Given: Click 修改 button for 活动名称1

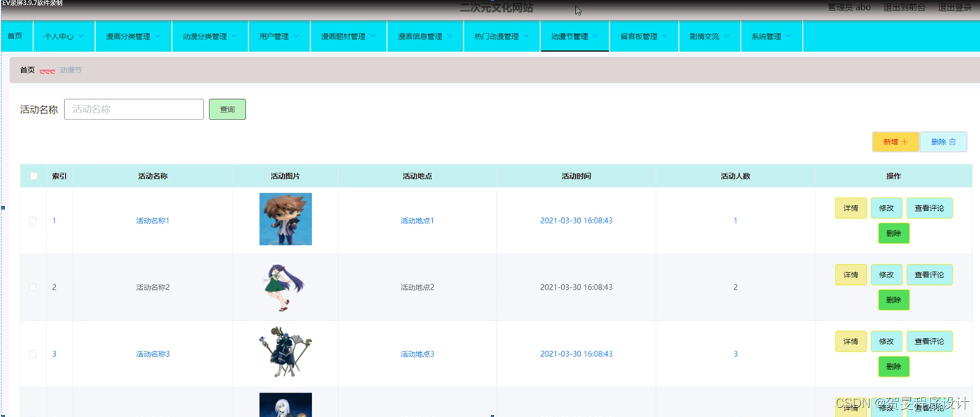Looking at the screenshot, I should pyautogui.click(x=886, y=208).
